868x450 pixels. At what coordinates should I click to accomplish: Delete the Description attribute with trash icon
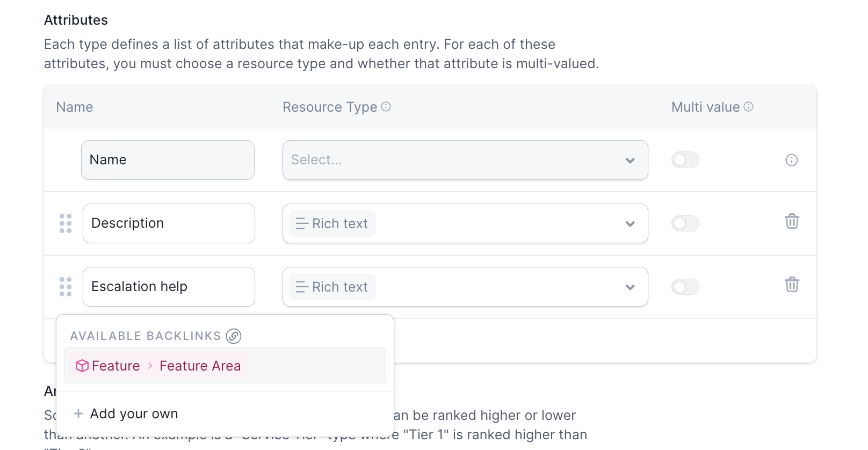click(792, 221)
